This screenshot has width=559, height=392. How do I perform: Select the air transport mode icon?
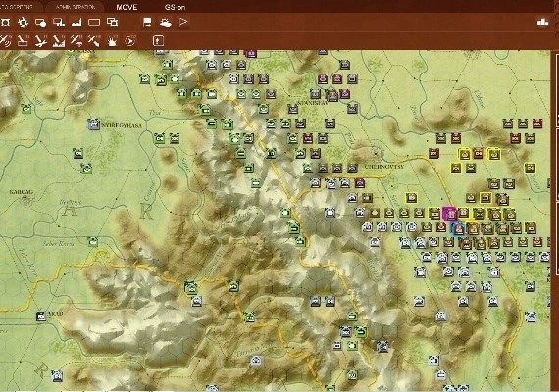(x=76, y=41)
